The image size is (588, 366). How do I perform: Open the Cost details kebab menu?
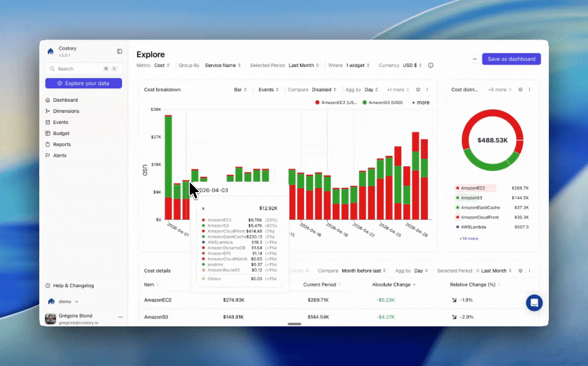click(530, 270)
